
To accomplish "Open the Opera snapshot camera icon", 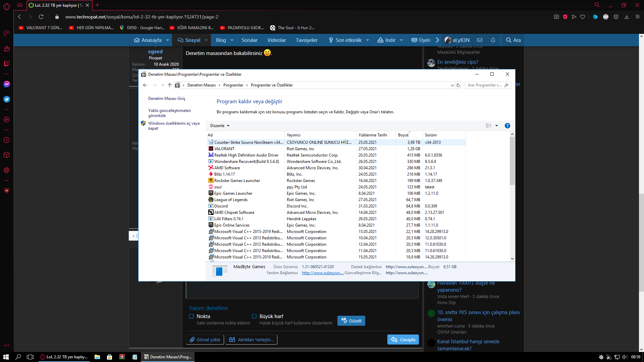I will click(x=556, y=17).
